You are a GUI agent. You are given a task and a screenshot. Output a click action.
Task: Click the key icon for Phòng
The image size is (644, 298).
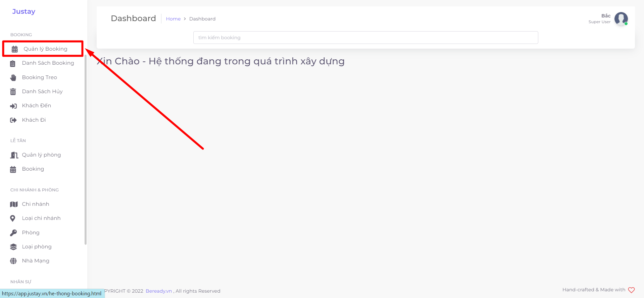pyautogui.click(x=13, y=233)
